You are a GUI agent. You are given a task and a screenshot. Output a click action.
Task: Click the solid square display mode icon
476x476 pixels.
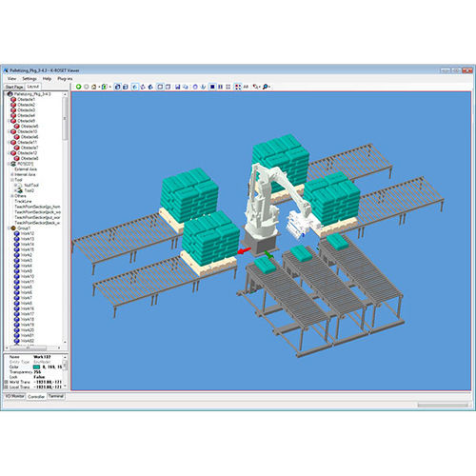(x=212, y=87)
